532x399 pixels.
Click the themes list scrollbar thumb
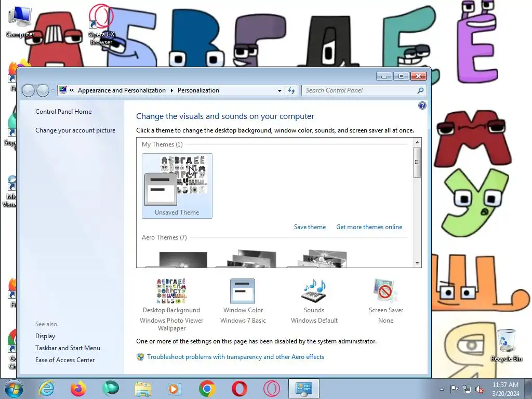[x=417, y=162]
